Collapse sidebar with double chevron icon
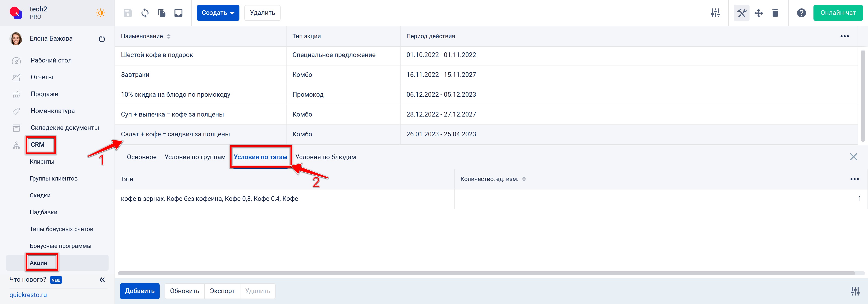 point(102,280)
